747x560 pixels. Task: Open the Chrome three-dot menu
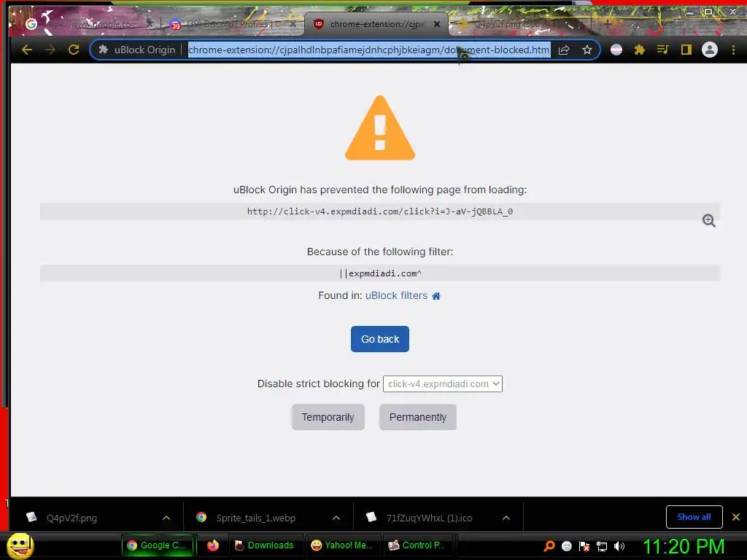click(733, 50)
